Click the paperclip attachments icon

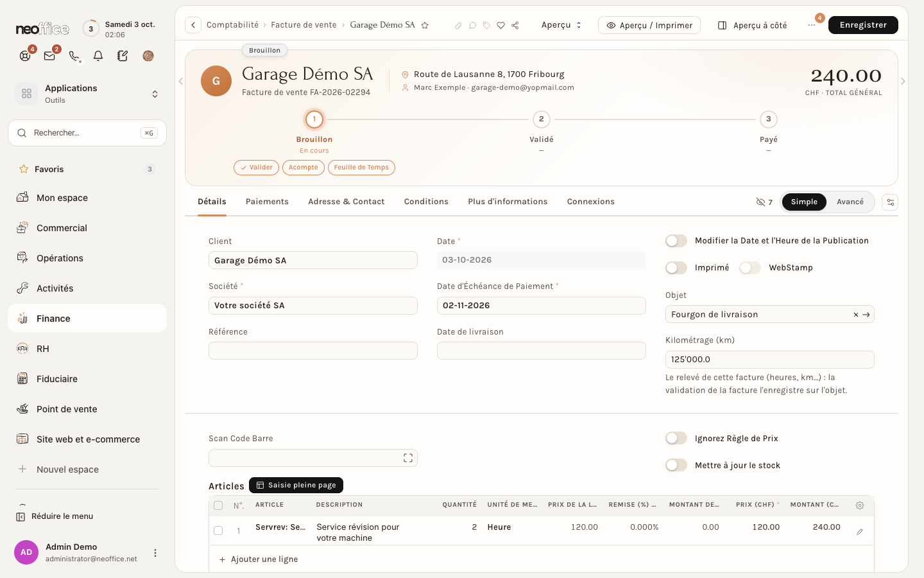tap(458, 26)
